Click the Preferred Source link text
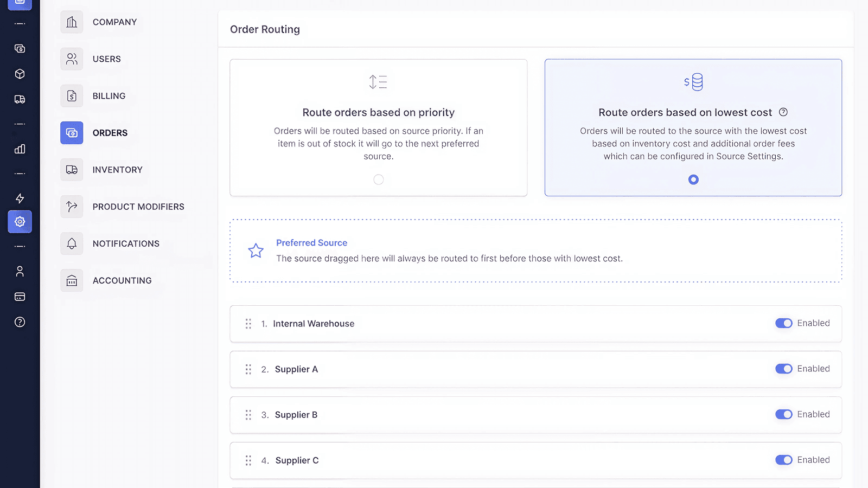This screenshot has width=868, height=488. pos(311,243)
